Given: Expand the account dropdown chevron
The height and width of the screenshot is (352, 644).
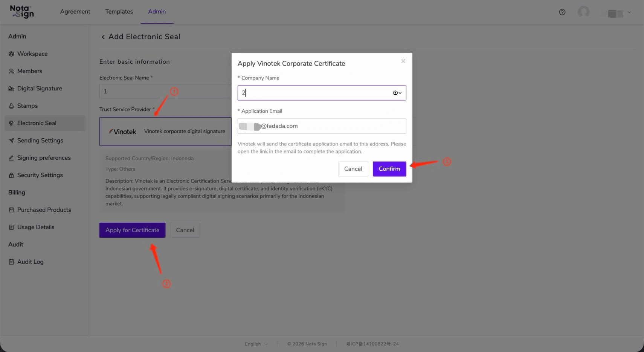Looking at the screenshot, I should (629, 12).
